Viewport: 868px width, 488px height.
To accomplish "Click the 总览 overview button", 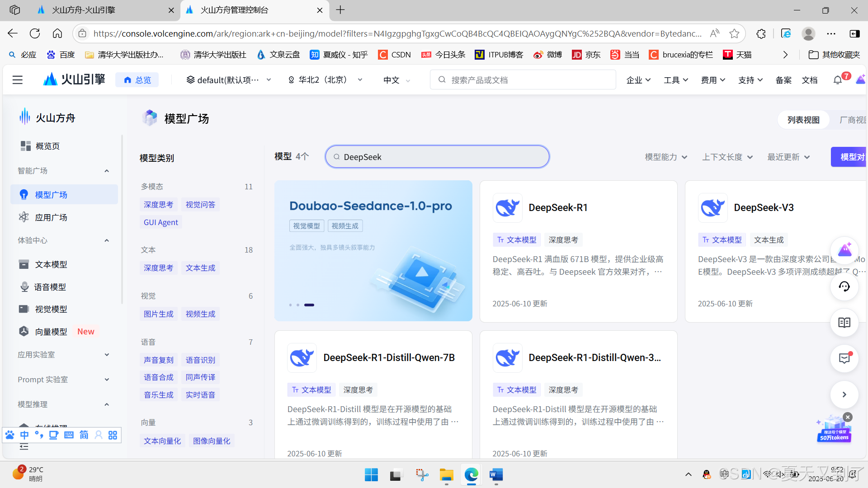I will coord(137,80).
